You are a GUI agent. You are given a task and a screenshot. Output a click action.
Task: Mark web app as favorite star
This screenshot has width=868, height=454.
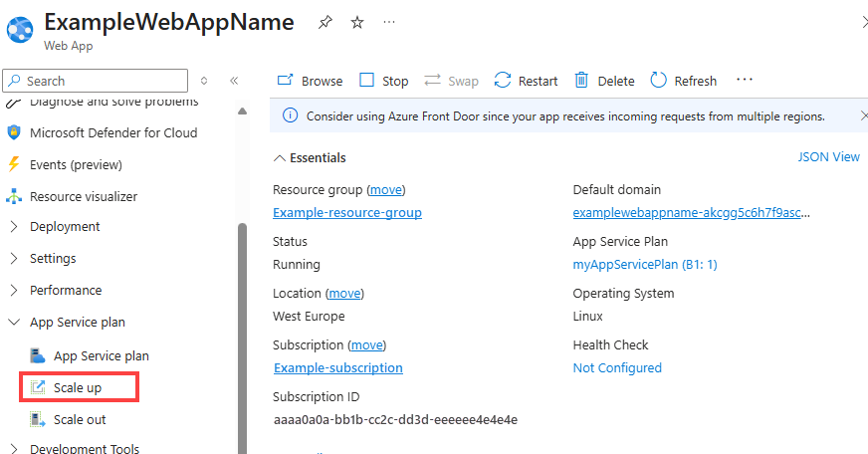tap(357, 23)
